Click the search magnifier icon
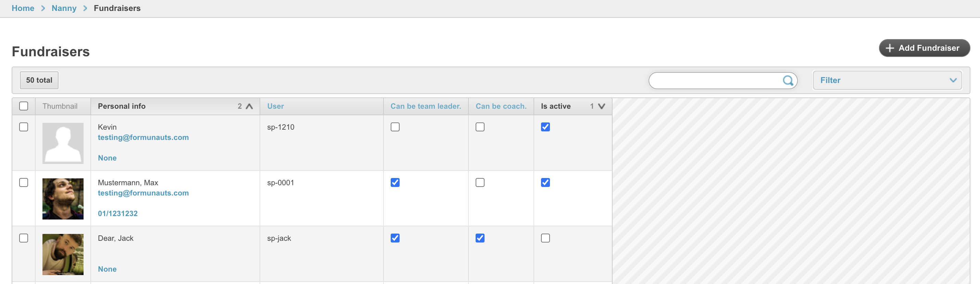Viewport: 980px width, 284px height. coord(788,81)
